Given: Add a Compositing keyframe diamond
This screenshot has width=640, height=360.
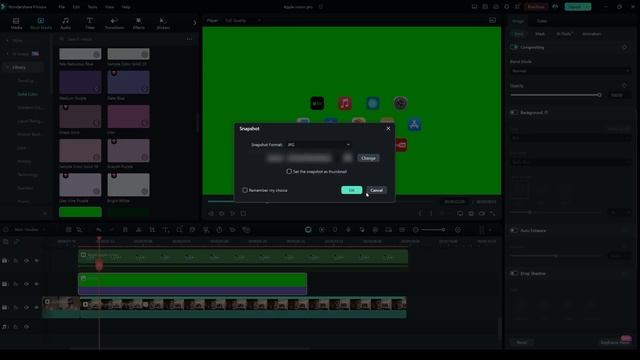Looking at the screenshot, I should (x=624, y=47).
